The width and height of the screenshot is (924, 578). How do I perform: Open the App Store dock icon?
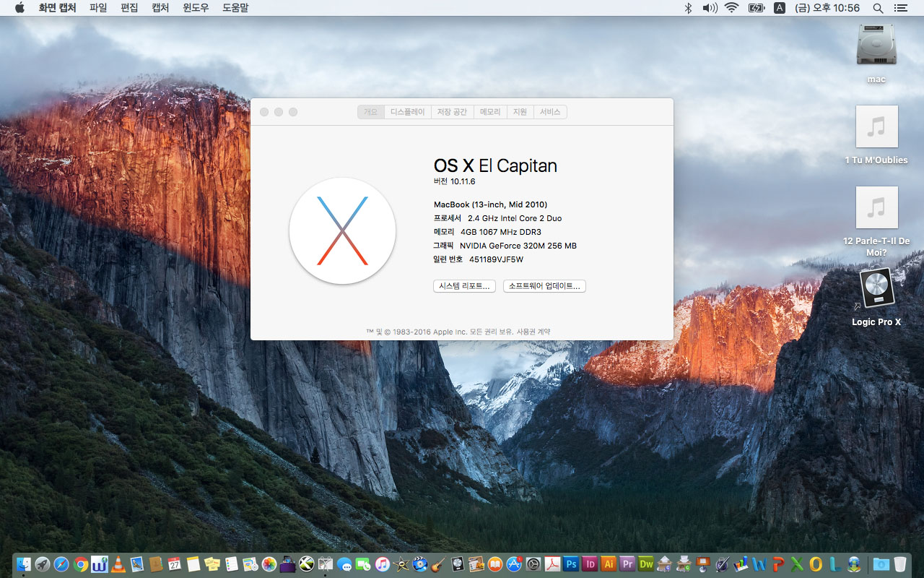[515, 564]
